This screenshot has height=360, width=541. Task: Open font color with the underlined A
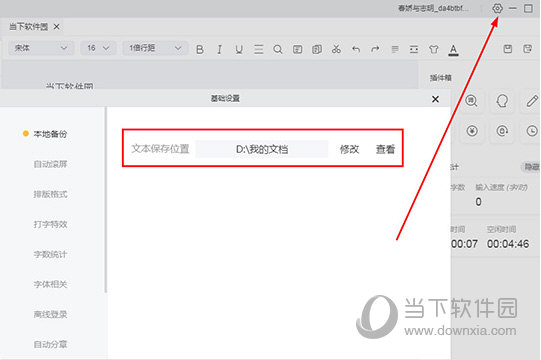[x=453, y=50]
